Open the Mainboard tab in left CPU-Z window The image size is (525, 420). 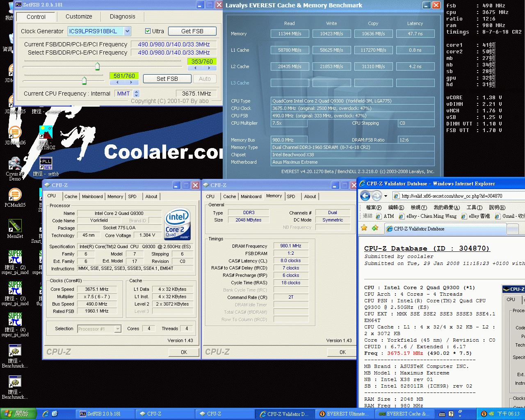[x=92, y=196]
